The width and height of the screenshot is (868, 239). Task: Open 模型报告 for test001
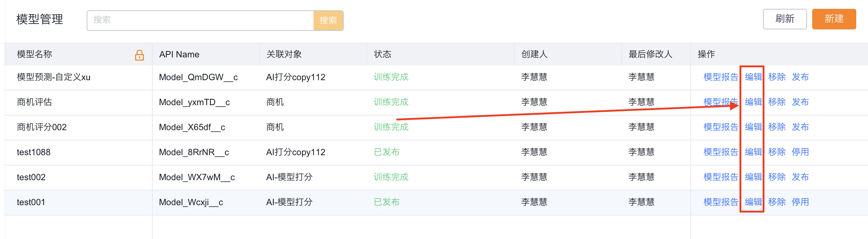coord(720,202)
